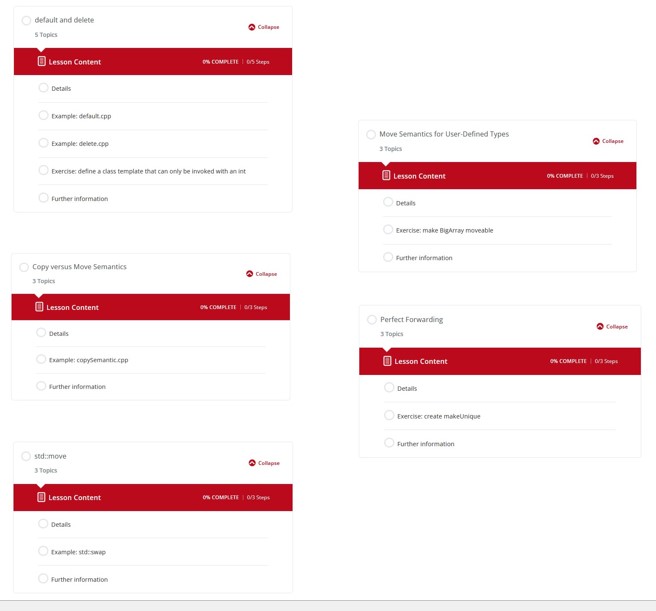
Task: Open Further information in std::move lesson
Action: (x=79, y=580)
